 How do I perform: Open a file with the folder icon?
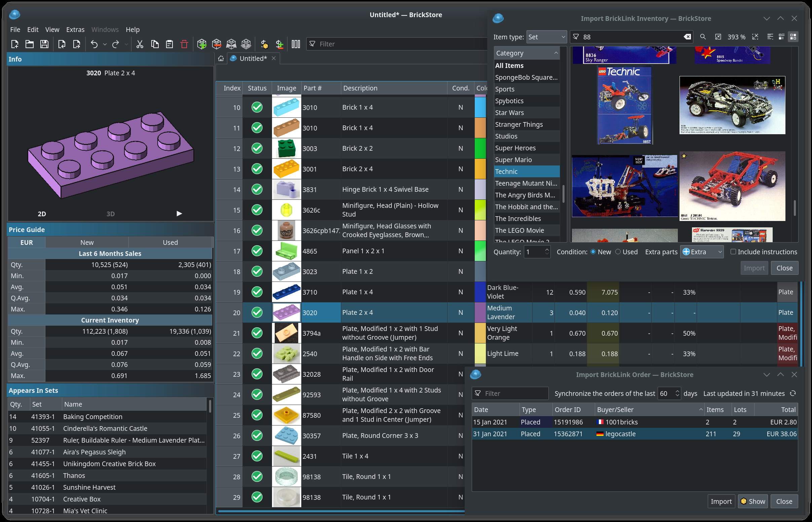click(x=30, y=44)
